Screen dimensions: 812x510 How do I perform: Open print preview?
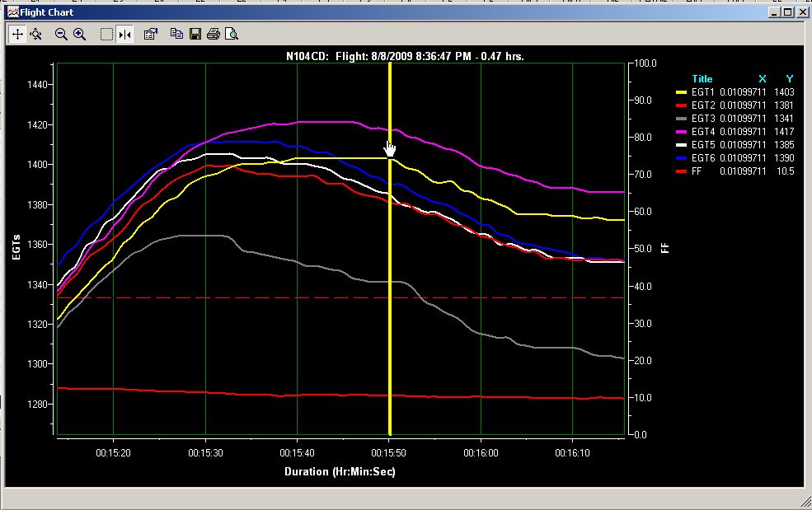click(232, 34)
